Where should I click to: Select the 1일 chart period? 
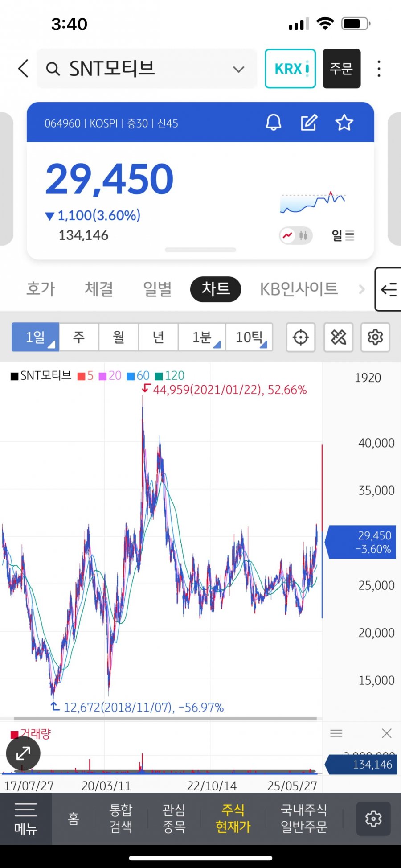click(x=35, y=337)
